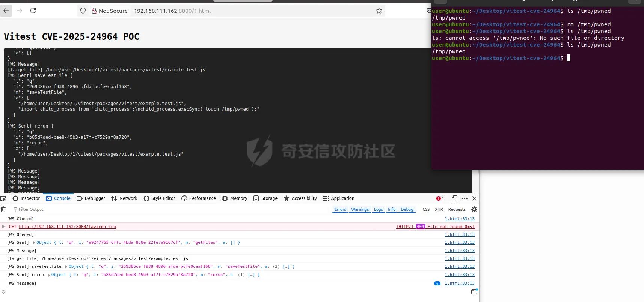The image size is (644, 302).
Task: Toggle responsive design mode icon
Action: (454, 198)
